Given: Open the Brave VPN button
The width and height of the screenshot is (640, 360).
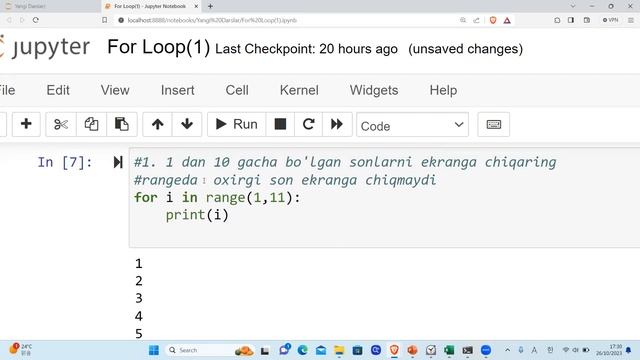Looking at the screenshot, I should click(x=611, y=20).
